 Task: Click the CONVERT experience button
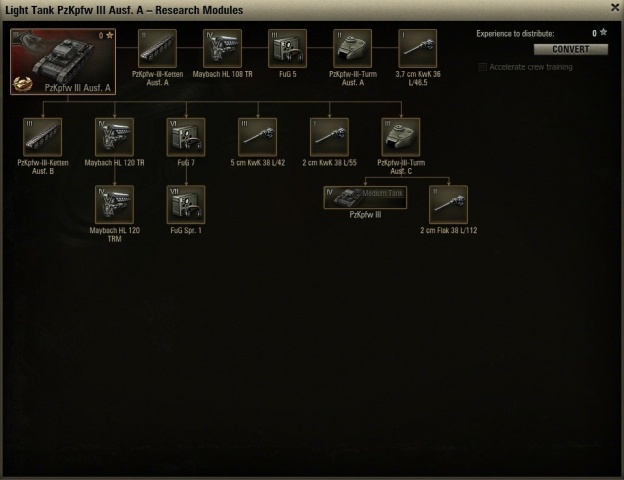[571, 49]
